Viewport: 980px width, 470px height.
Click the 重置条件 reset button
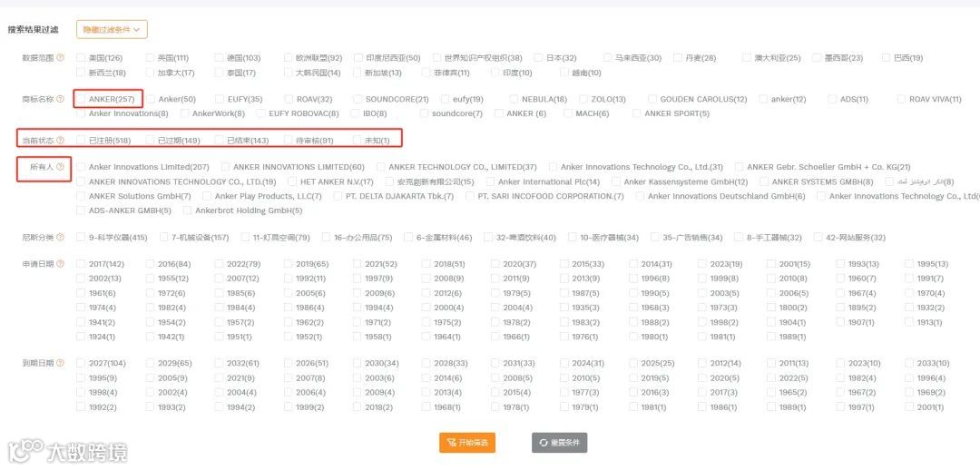(559, 443)
